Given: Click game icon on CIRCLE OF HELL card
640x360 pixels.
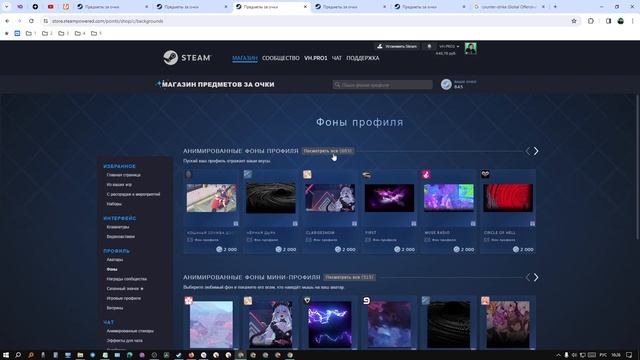Looking at the screenshot, I should pyautogui.click(x=485, y=175).
